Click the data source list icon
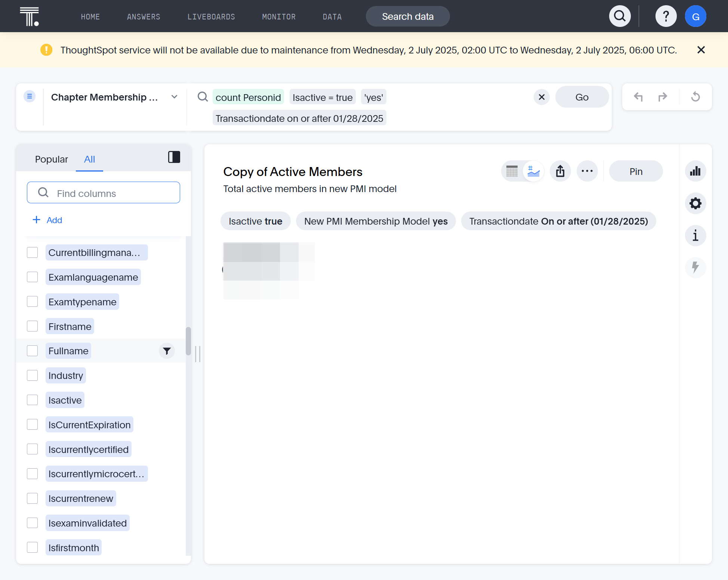728x580 pixels. pos(30,96)
